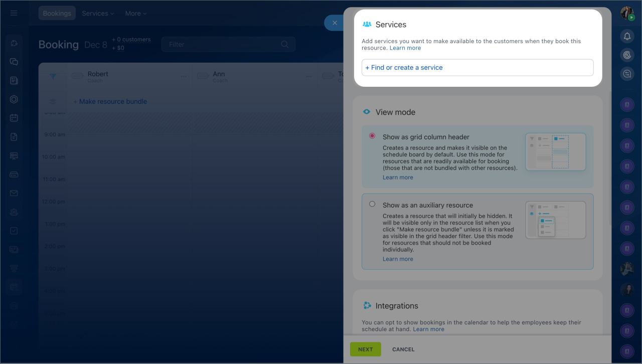
Task: Open the hamburger menu in the sidebar
Action: coord(14,13)
